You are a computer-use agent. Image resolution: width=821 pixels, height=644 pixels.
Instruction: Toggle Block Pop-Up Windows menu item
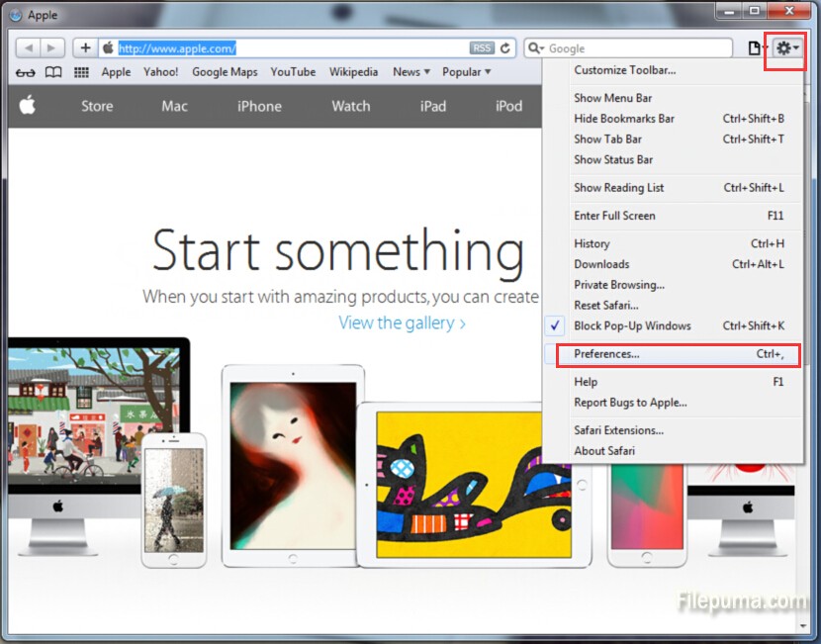[x=632, y=325]
